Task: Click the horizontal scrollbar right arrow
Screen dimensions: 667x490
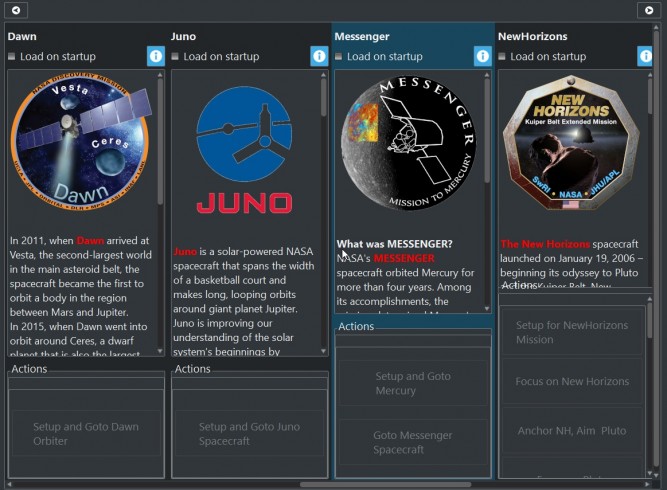Action: 647,484
